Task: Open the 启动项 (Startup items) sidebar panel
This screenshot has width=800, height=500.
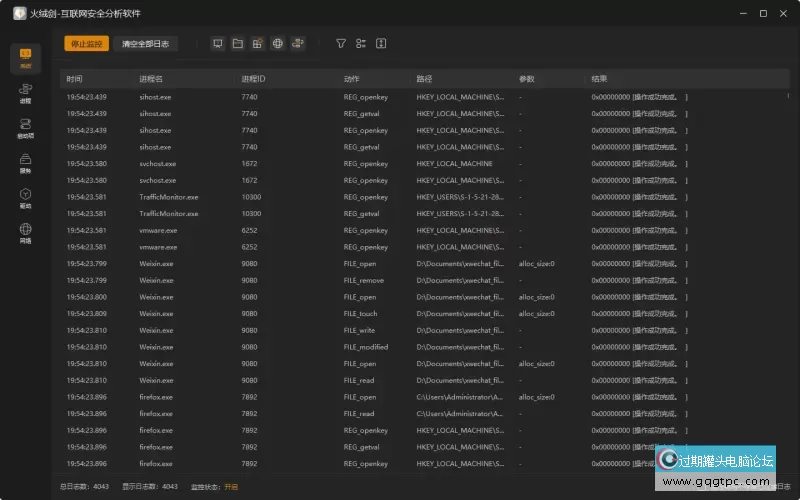Action: click(25, 128)
